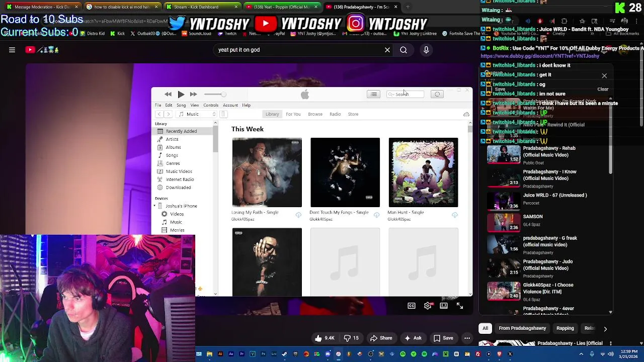
Task: Open the Music media type dropdown
Action: click(x=197, y=114)
